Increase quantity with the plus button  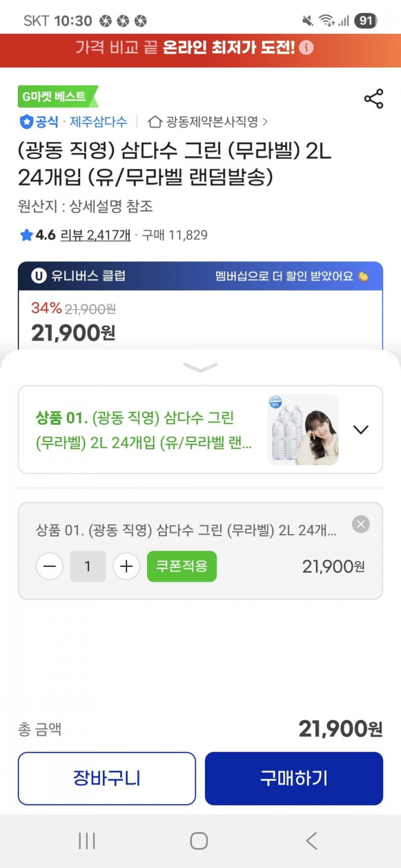tap(126, 567)
